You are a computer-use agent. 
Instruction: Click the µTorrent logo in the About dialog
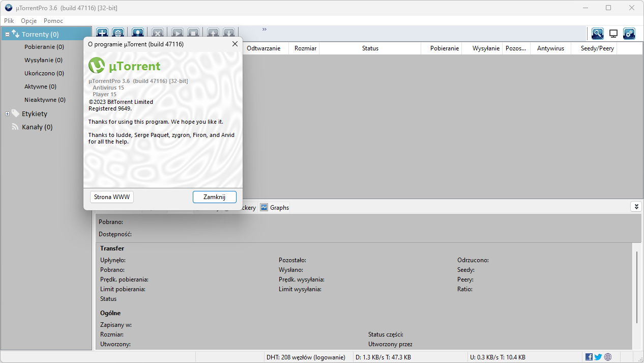(x=125, y=66)
